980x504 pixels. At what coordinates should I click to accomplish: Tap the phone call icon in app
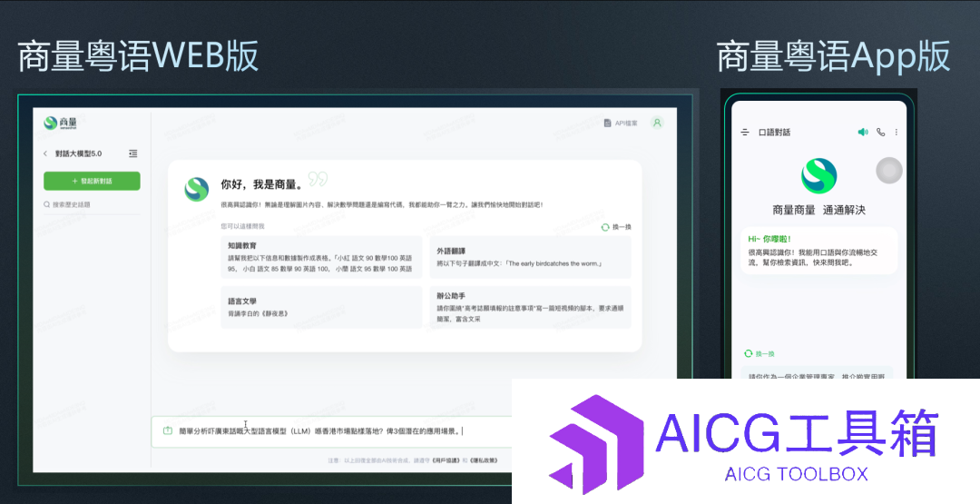coord(880,132)
